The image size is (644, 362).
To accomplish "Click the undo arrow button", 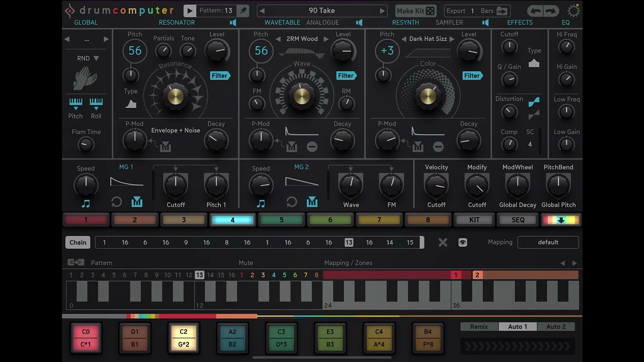I will click(x=535, y=11).
